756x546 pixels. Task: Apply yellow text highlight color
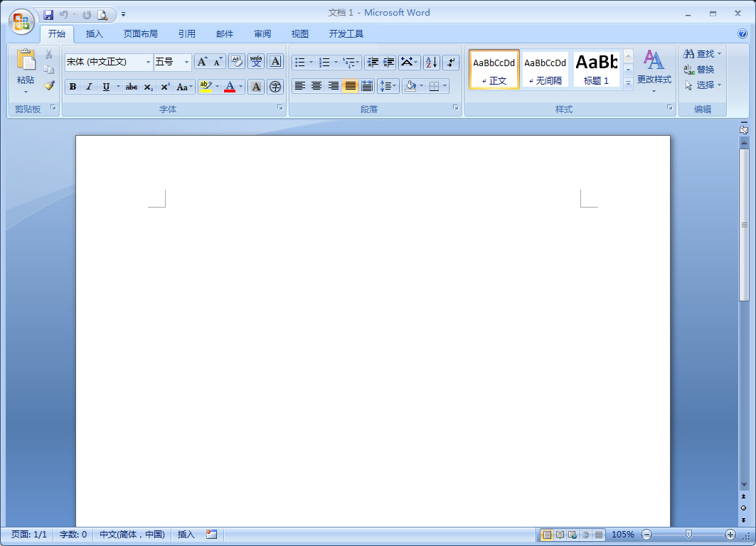click(206, 87)
